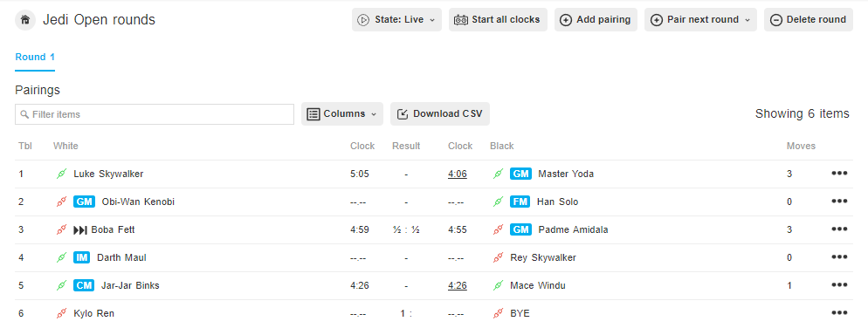Click Start all clocks button

498,20
